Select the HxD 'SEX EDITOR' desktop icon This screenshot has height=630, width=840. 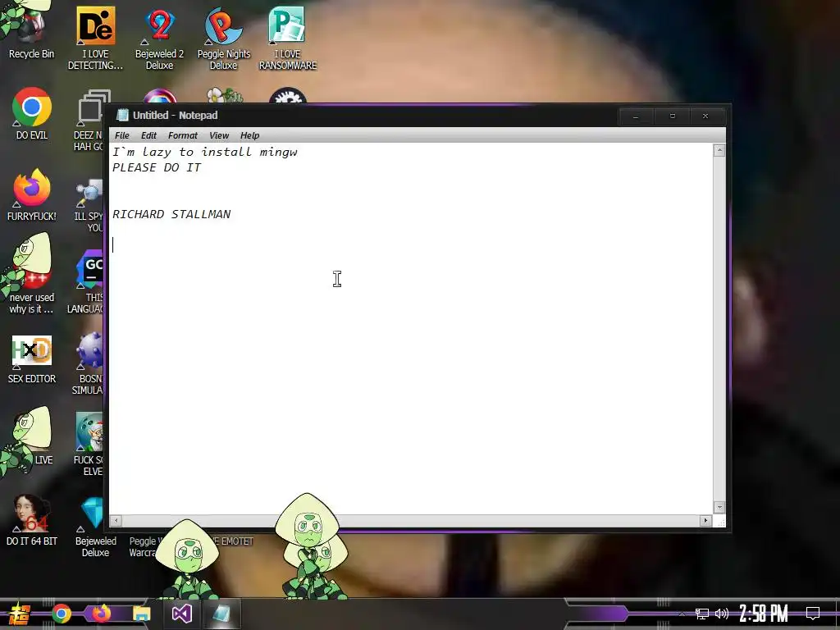coord(32,359)
